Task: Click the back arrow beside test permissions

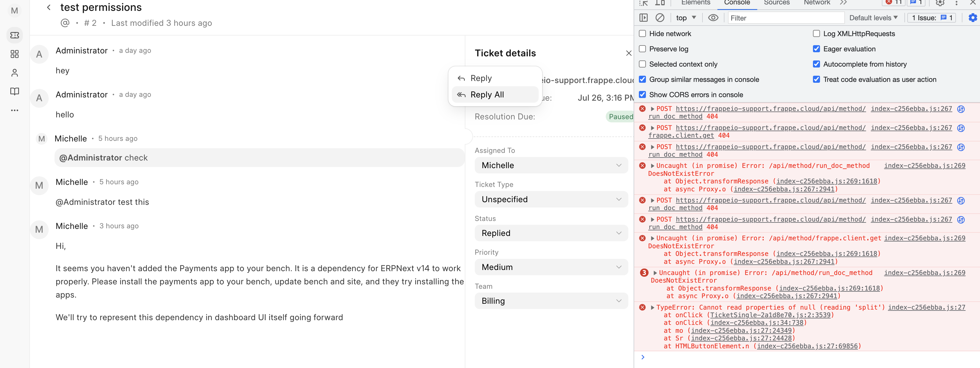Action: 48,7
